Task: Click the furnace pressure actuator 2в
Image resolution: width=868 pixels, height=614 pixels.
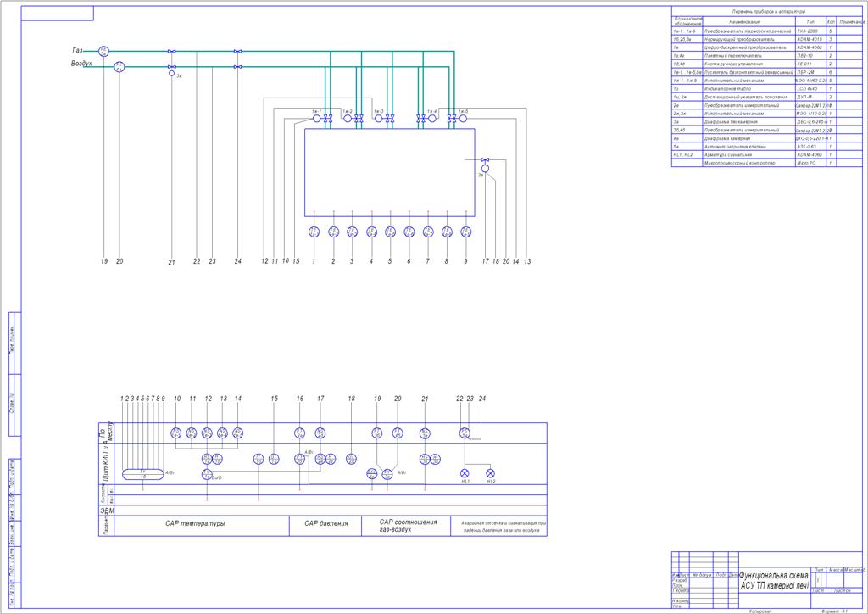Action: pyautogui.click(x=486, y=168)
